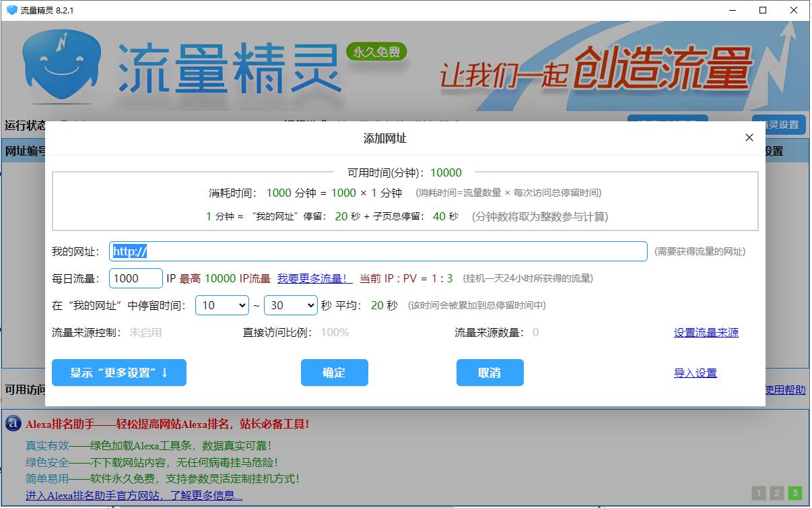812x508 pixels.
Task: Click the blue Alexa round icon
Action: [x=13, y=423]
